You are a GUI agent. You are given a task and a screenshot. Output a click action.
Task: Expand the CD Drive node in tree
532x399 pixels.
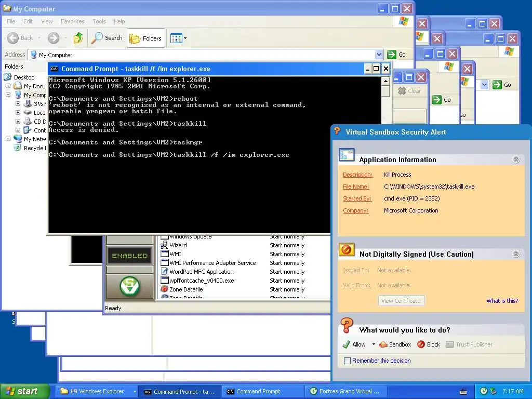(18, 122)
